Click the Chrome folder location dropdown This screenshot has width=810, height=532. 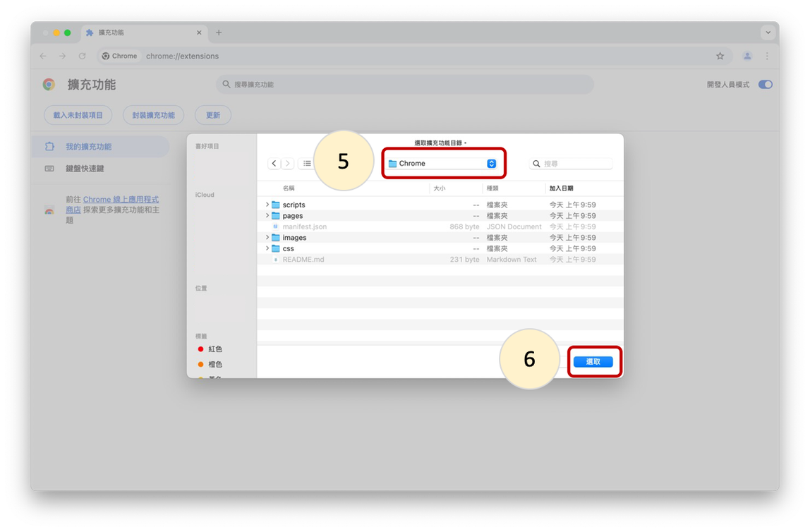tap(442, 164)
